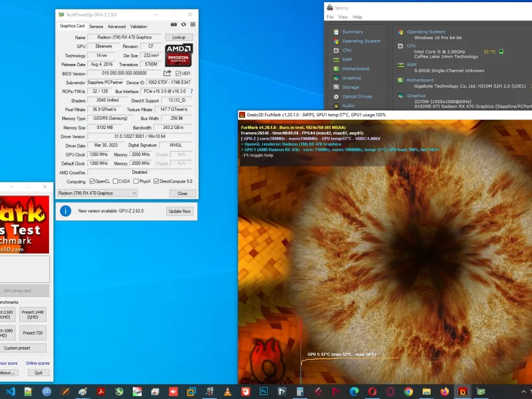
Task: Click the BIOS export share icon
Action: 167,73
